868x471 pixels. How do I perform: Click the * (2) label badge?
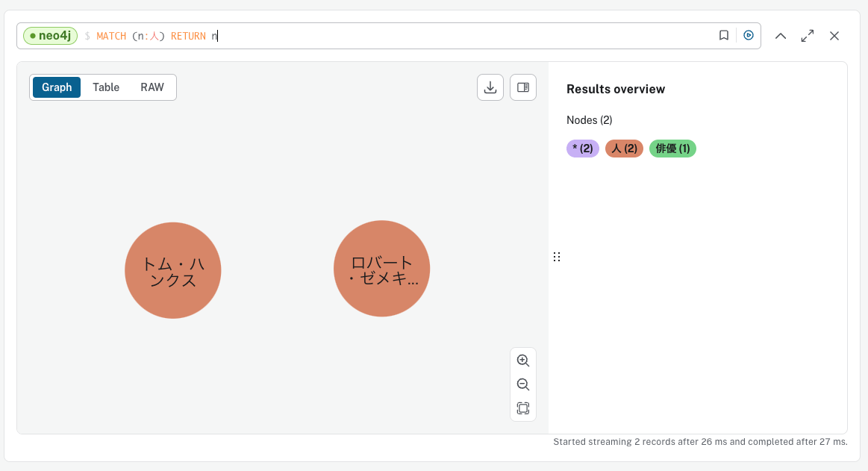(x=583, y=149)
